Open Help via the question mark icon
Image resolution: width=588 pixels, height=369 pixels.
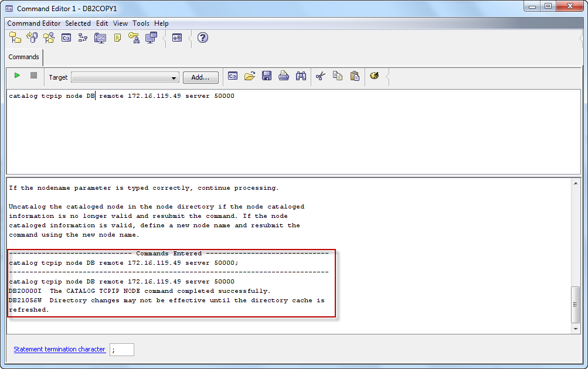[203, 38]
